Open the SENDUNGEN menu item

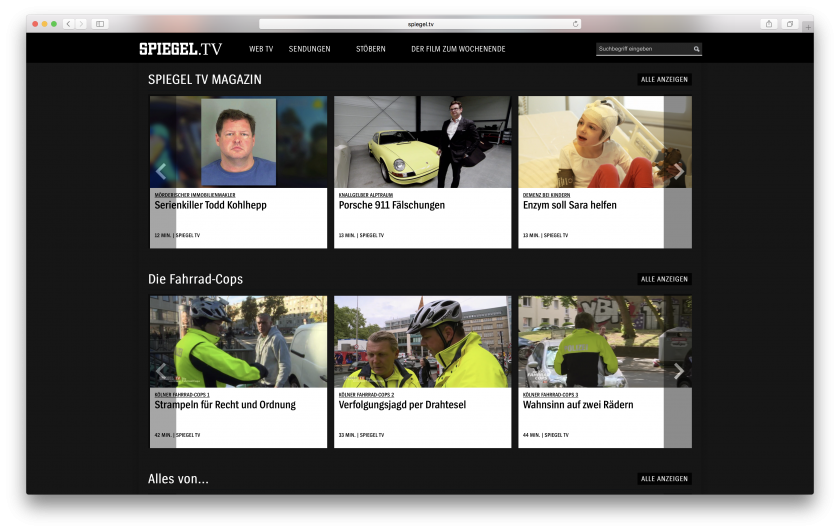(x=310, y=49)
